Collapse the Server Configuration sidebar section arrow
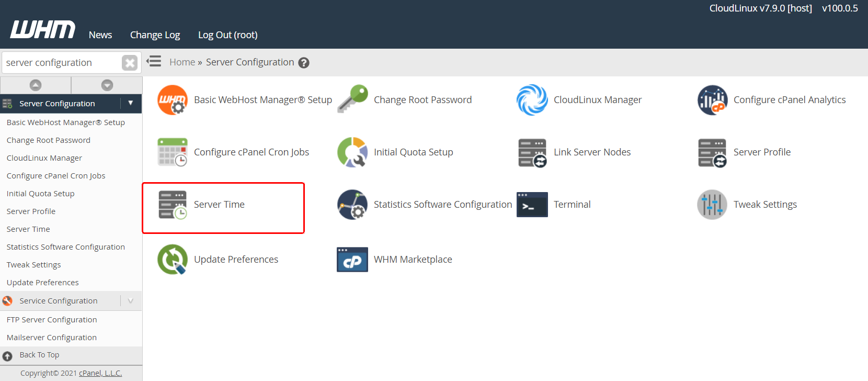Image resolution: width=868 pixels, height=381 pixels. coord(131,103)
